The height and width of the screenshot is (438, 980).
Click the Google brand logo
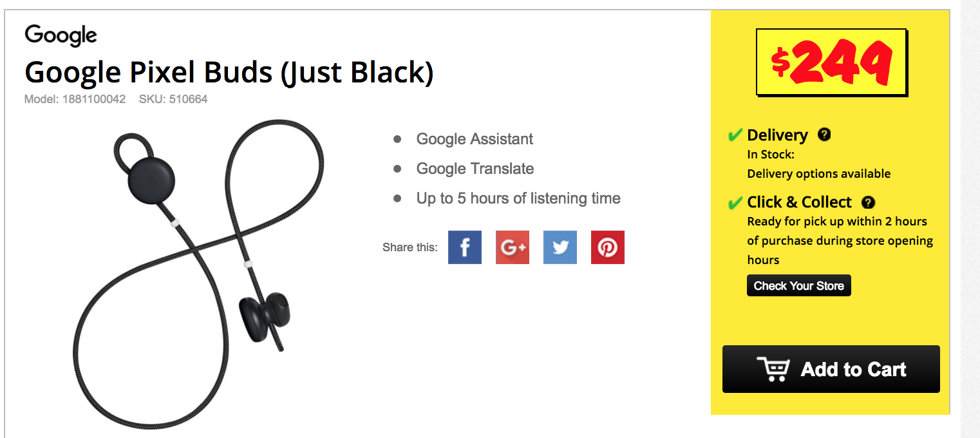tap(61, 35)
